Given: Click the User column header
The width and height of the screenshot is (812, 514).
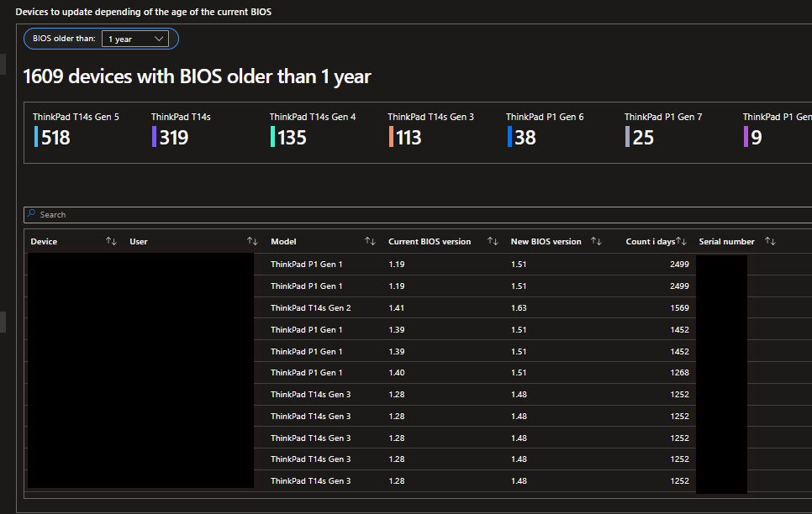Looking at the screenshot, I should point(138,242).
